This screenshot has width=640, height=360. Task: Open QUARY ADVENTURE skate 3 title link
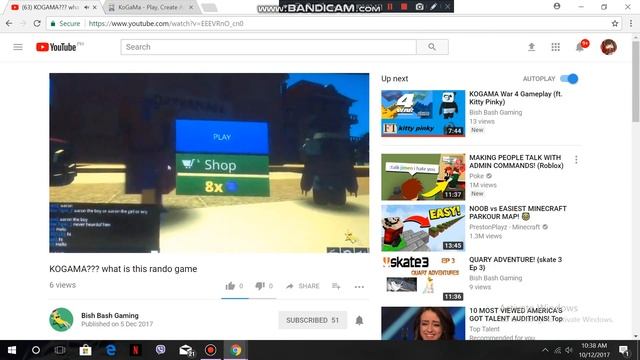pos(516,263)
